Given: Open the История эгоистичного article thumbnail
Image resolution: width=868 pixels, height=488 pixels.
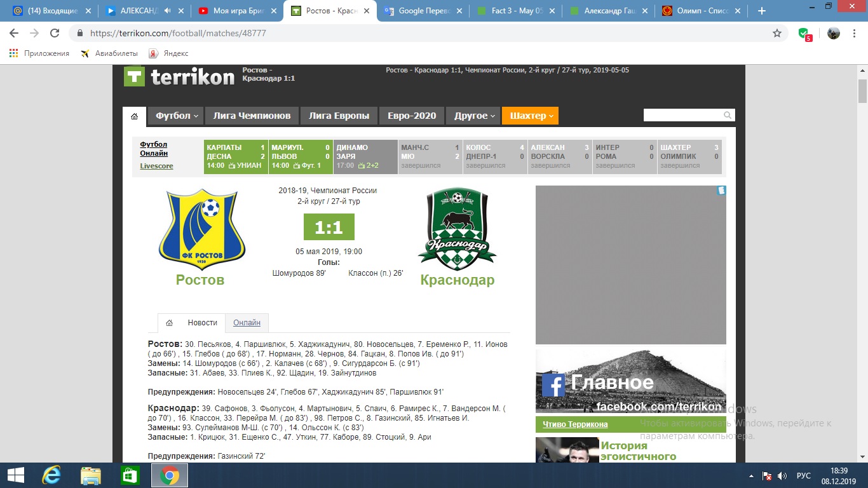Looking at the screenshot, I should pos(567,450).
